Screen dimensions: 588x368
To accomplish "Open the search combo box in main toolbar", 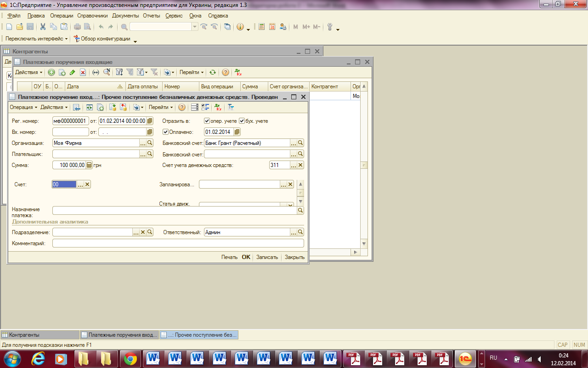I will (164, 27).
